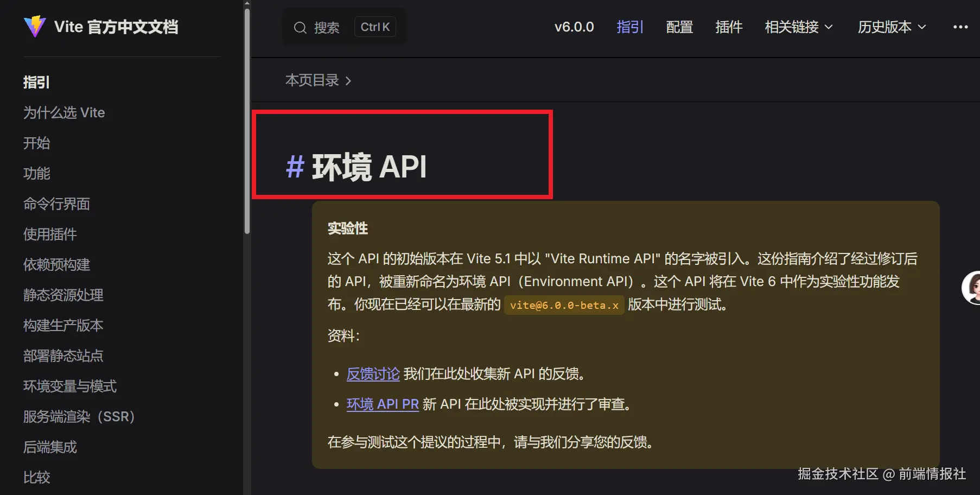This screenshot has height=495, width=980.
Task: Open the 插件 navigation item
Action: coord(729,27)
